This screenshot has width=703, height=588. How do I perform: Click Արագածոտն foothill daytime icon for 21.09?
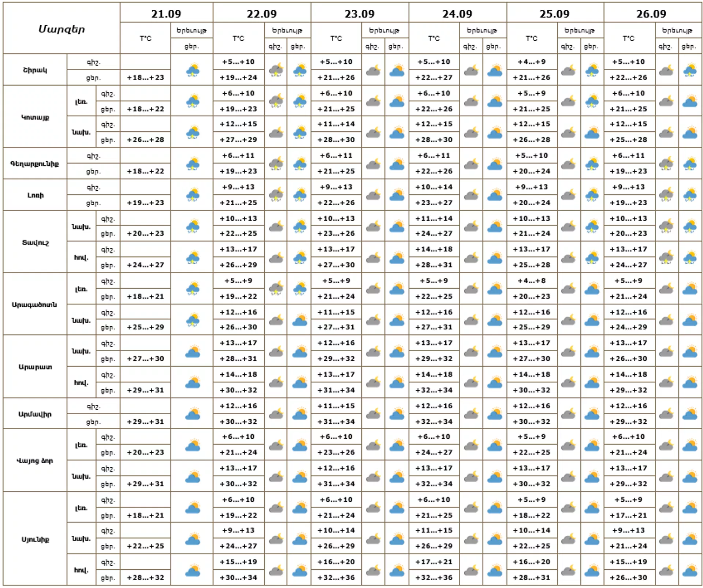click(x=193, y=320)
